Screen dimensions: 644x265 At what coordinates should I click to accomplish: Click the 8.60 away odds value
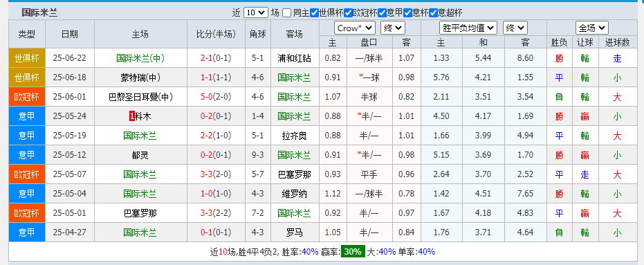(x=525, y=58)
